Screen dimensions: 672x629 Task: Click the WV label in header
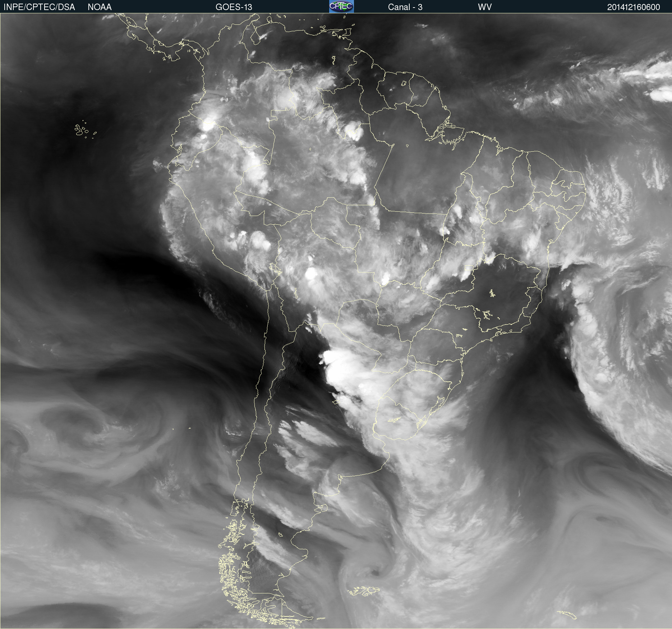point(485,7)
